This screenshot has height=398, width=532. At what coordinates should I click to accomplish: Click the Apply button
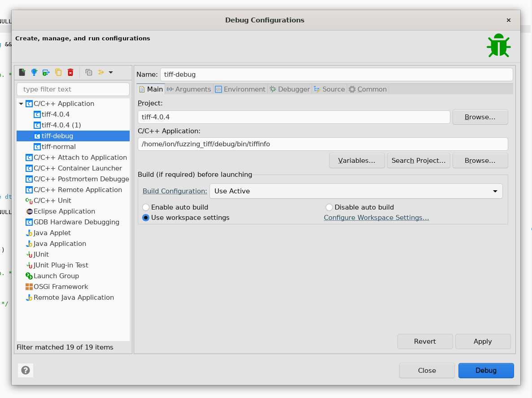coord(483,341)
